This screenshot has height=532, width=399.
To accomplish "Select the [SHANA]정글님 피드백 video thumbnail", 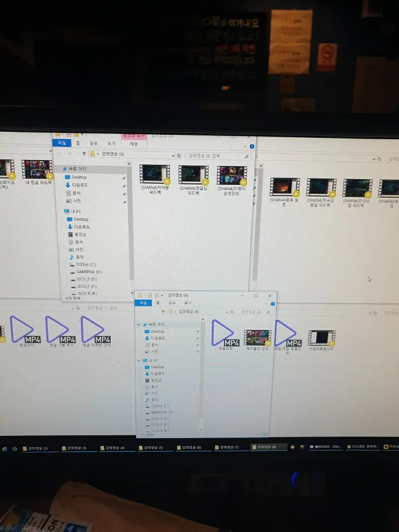I will coord(193,180).
